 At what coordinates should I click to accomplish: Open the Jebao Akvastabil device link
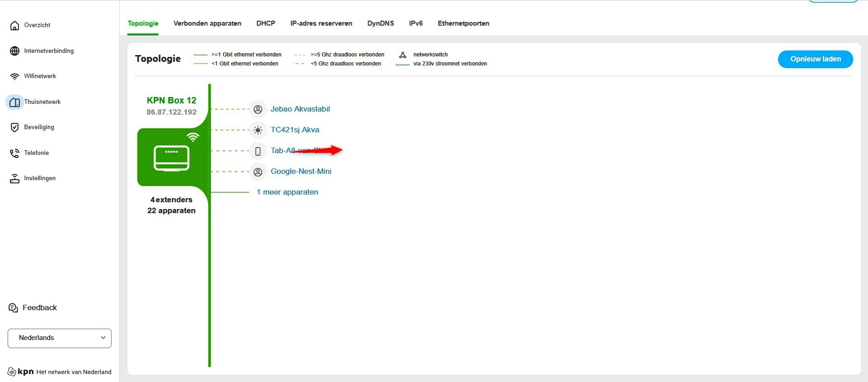coord(300,109)
